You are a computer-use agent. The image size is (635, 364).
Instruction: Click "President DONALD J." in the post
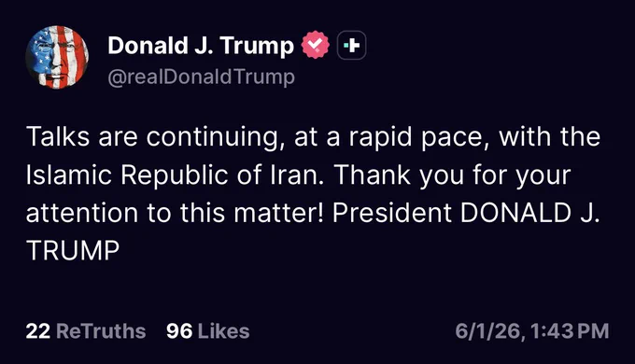466,213
